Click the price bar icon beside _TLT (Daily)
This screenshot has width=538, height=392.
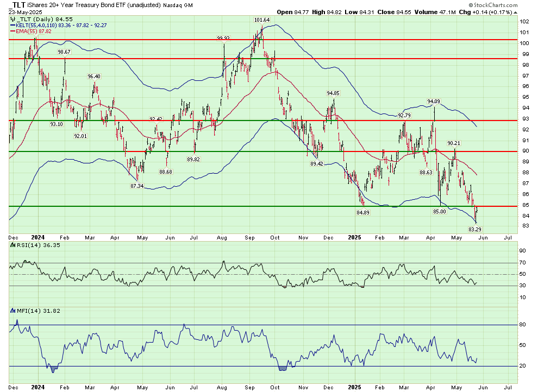[14, 18]
